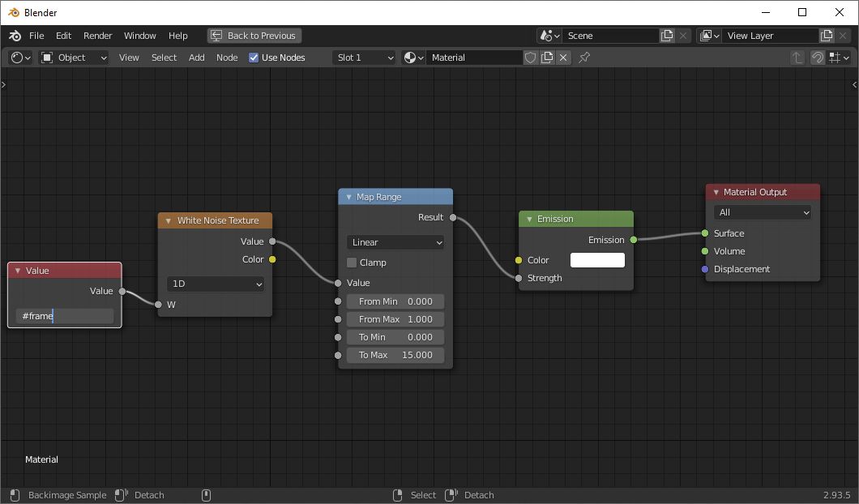Open the Slot 1 dropdown
The width and height of the screenshot is (859, 504).
[364, 58]
